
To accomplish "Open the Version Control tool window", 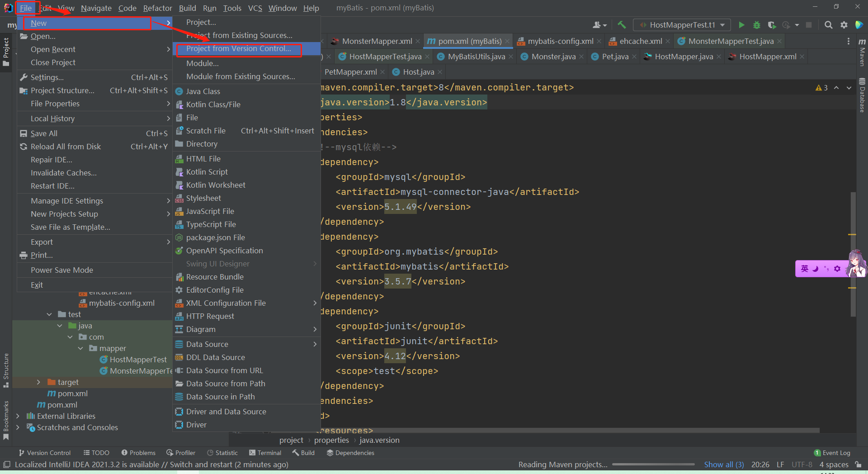I will click(x=45, y=453).
